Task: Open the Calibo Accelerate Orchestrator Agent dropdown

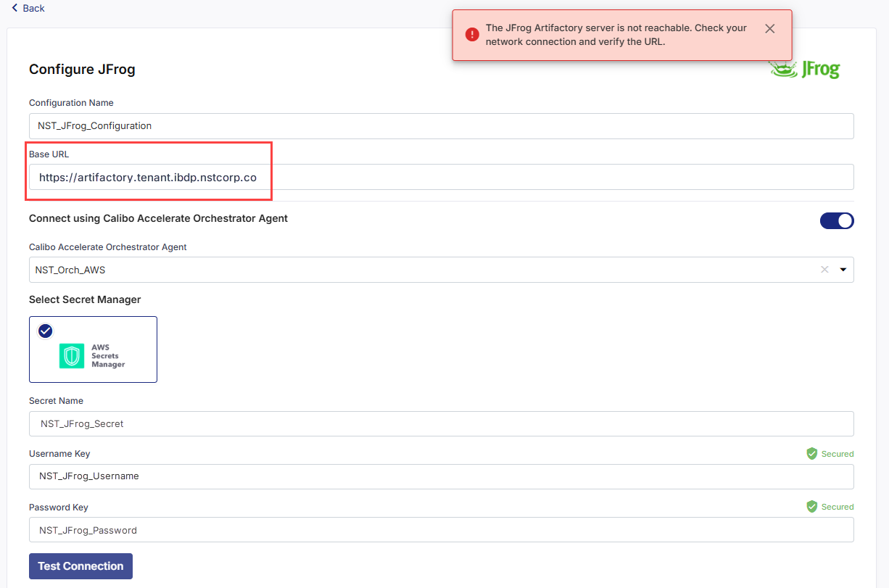Action: point(435,269)
